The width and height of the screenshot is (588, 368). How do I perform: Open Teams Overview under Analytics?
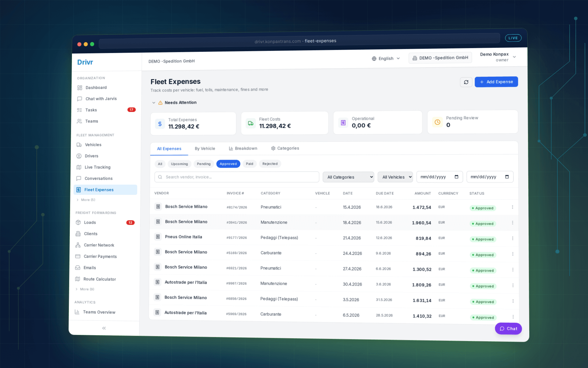[x=99, y=312]
